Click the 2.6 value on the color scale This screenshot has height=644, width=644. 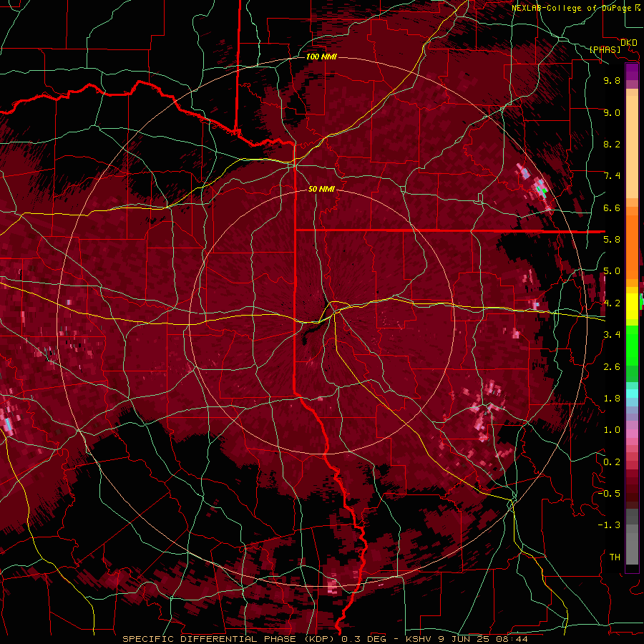(612, 367)
